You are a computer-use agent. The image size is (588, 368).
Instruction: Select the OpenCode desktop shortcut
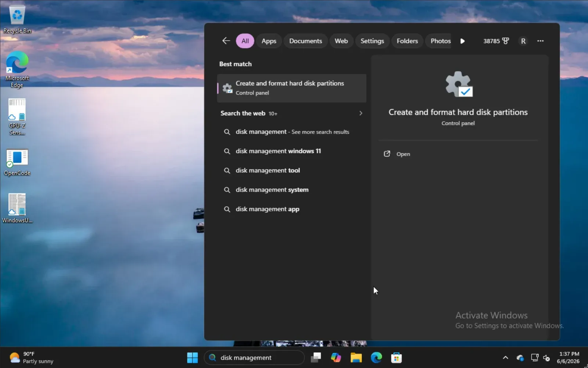pos(17,163)
